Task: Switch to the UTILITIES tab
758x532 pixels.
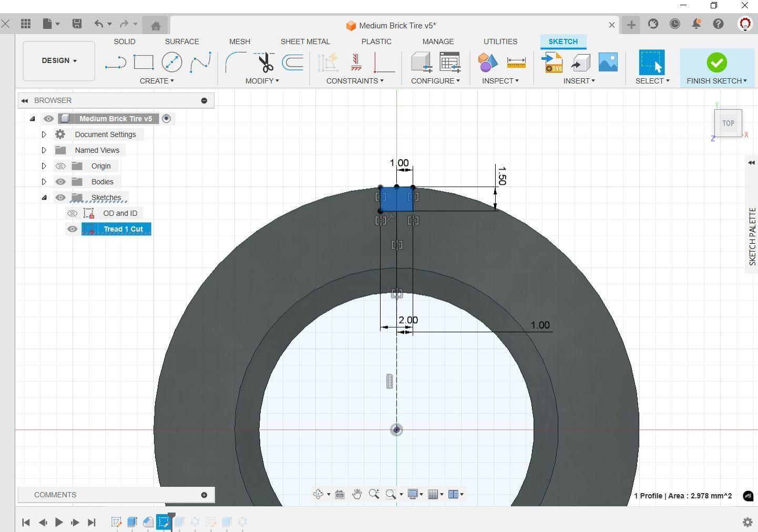Action: tap(500, 41)
